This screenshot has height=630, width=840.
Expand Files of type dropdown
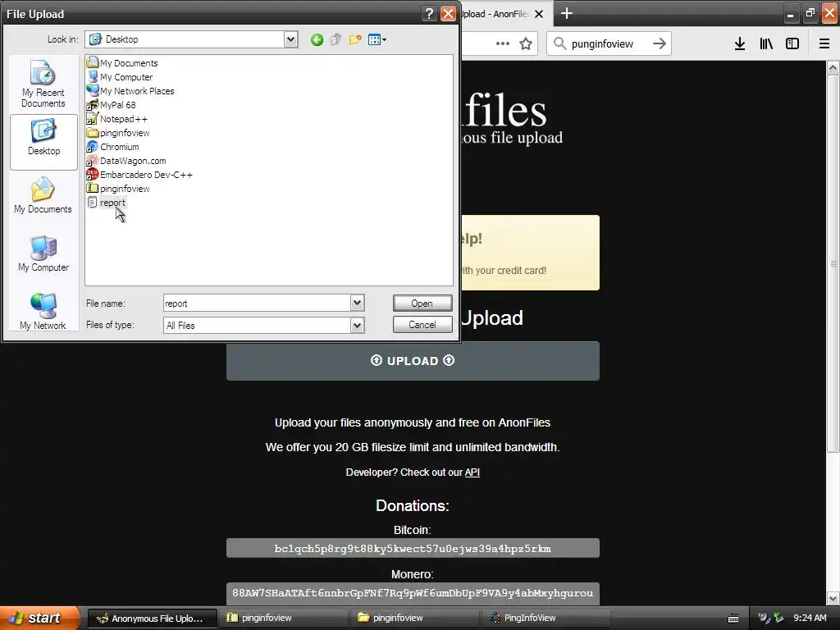coord(358,325)
